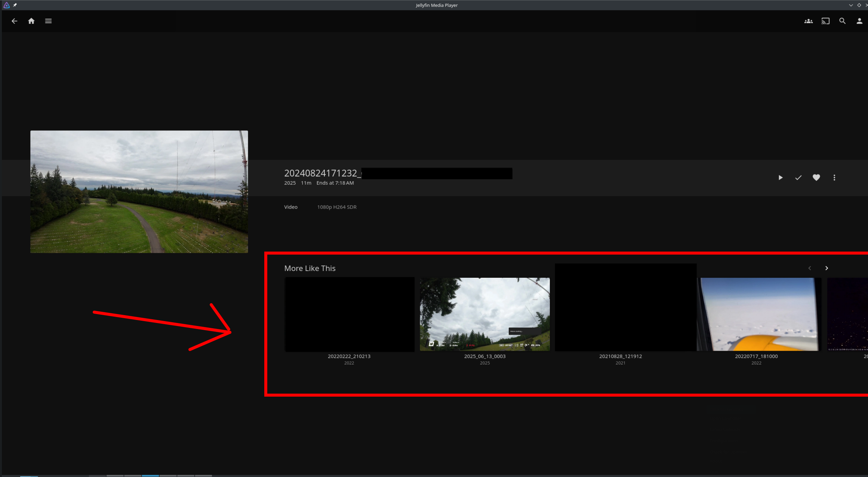Open the 20220717_181000 airplane wing thumbnail
This screenshot has width=868, height=477.
pos(759,314)
